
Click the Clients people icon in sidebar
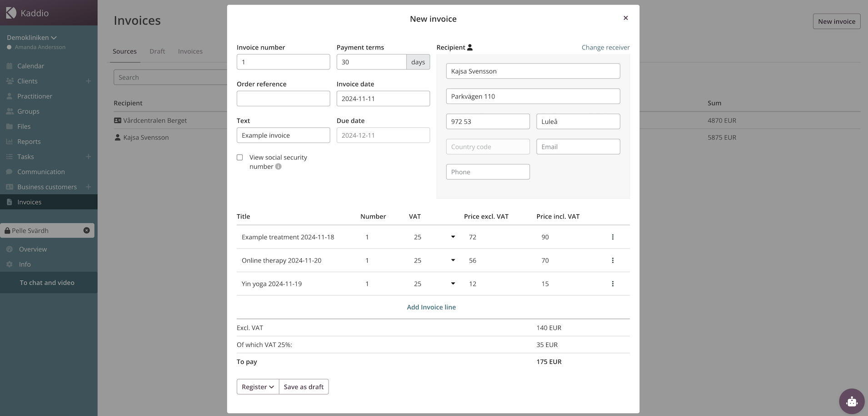[x=10, y=81]
